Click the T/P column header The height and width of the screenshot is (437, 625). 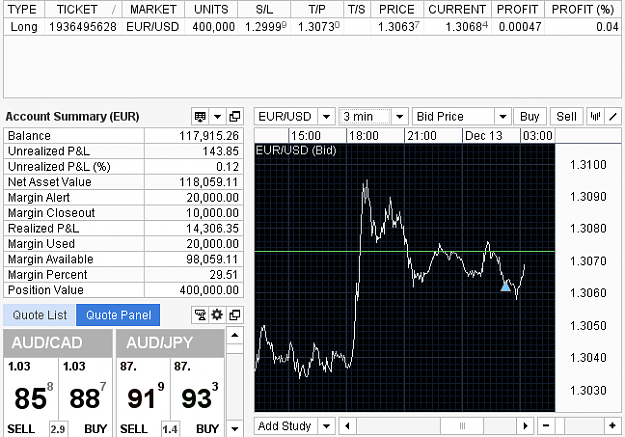point(317,9)
